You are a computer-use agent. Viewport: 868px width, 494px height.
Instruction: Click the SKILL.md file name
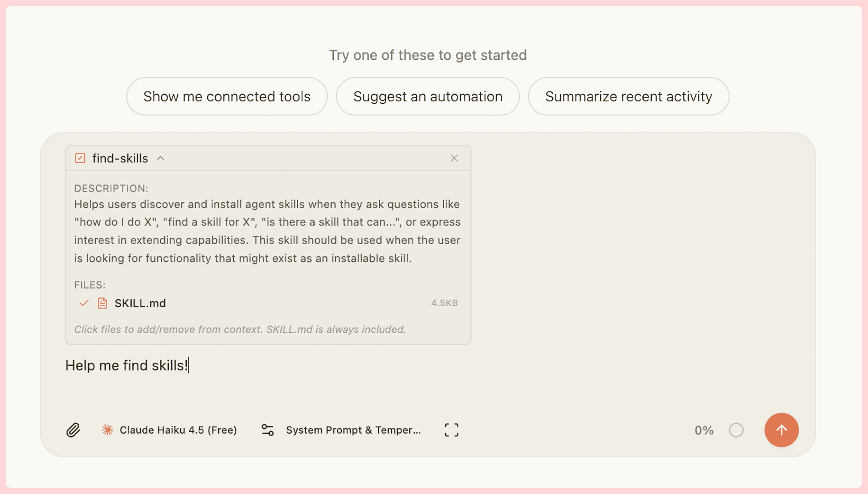click(x=140, y=303)
